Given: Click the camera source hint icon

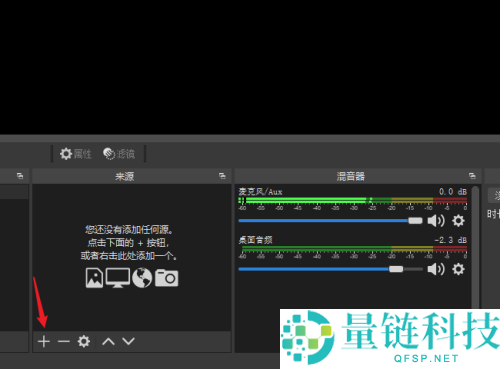Looking at the screenshot, I should [166, 278].
